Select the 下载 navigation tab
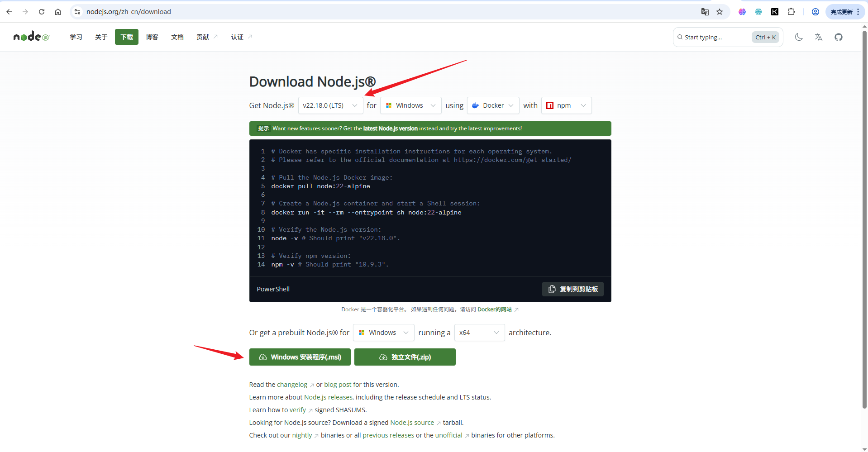Image resolution: width=868 pixels, height=452 pixels. click(x=127, y=37)
